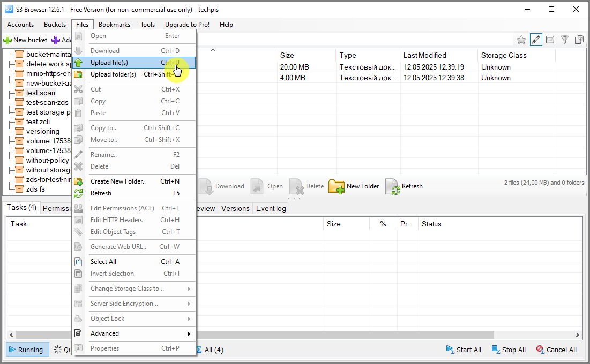This screenshot has width=590, height=364.
Task: Click the Stop All icon
Action: pyautogui.click(x=496, y=350)
